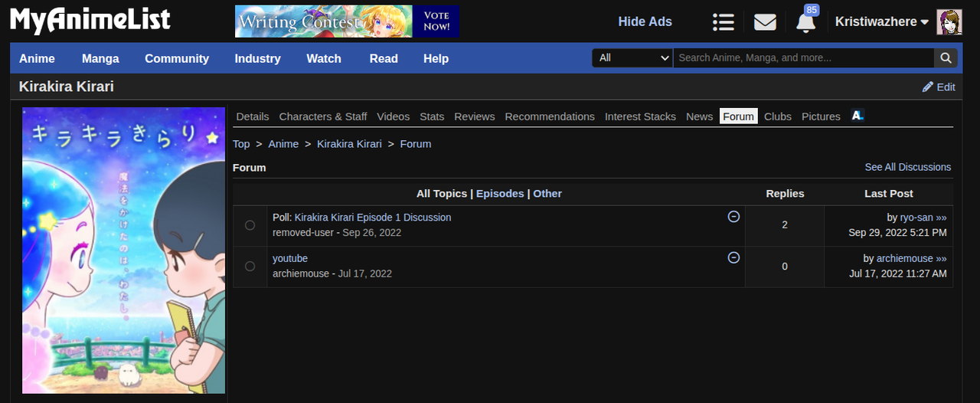Image resolution: width=980 pixels, height=403 pixels.
Task: Open the anime-planet style 'A' icon tab
Action: click(x=857, y=116)
